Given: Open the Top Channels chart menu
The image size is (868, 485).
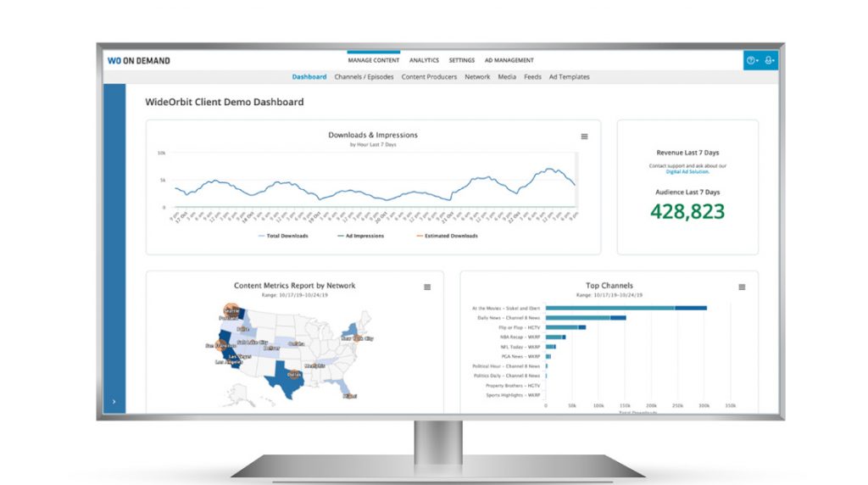Looking at the screenshot, I should (x=742, y=287).
